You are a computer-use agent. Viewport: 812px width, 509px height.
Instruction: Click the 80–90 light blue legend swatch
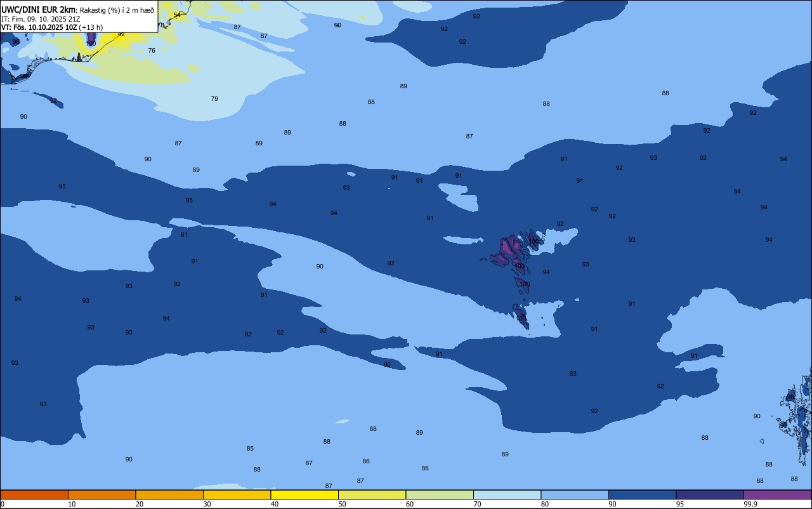coord(575,494)
